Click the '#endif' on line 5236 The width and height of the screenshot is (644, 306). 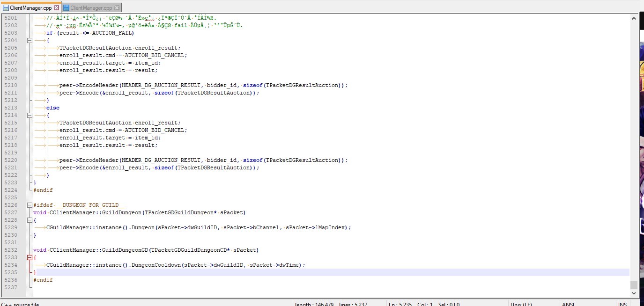[x=43, y=280]
